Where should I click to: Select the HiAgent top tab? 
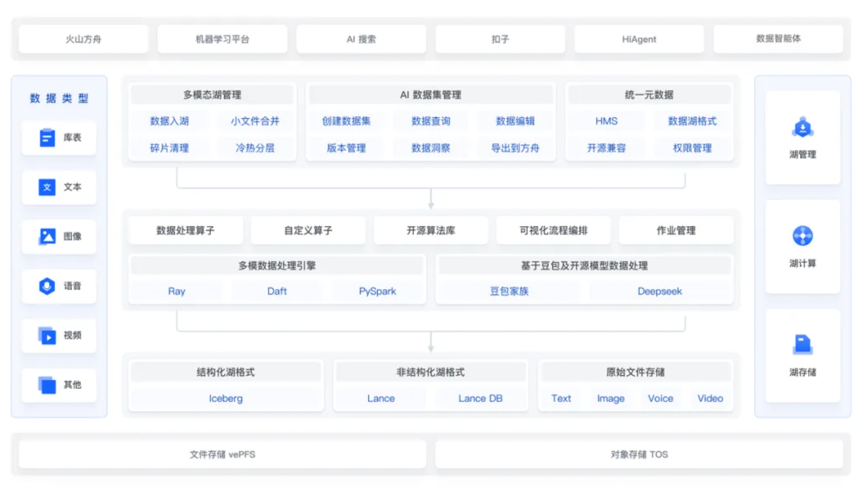[x=639, y=39]
